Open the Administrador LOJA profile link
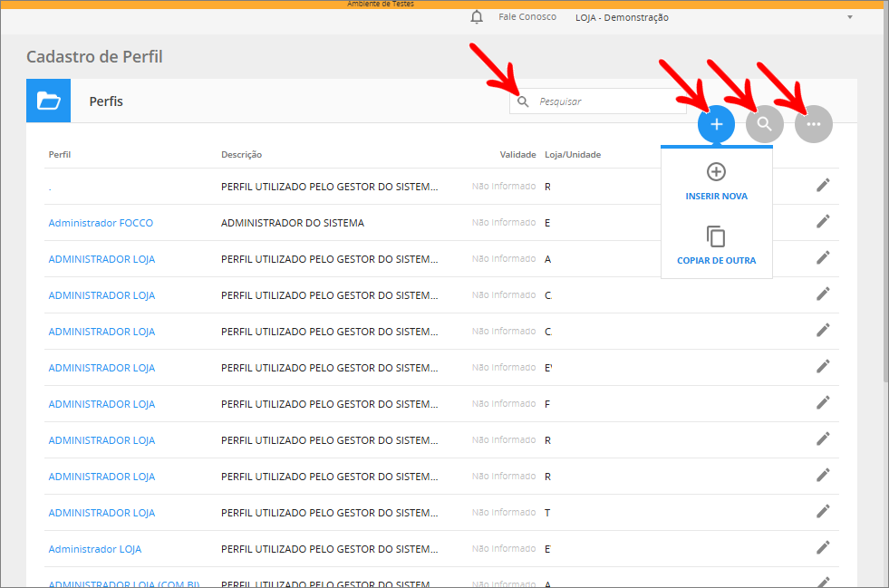This screenshot has width=889, height=588. click(x=95, y=549)
